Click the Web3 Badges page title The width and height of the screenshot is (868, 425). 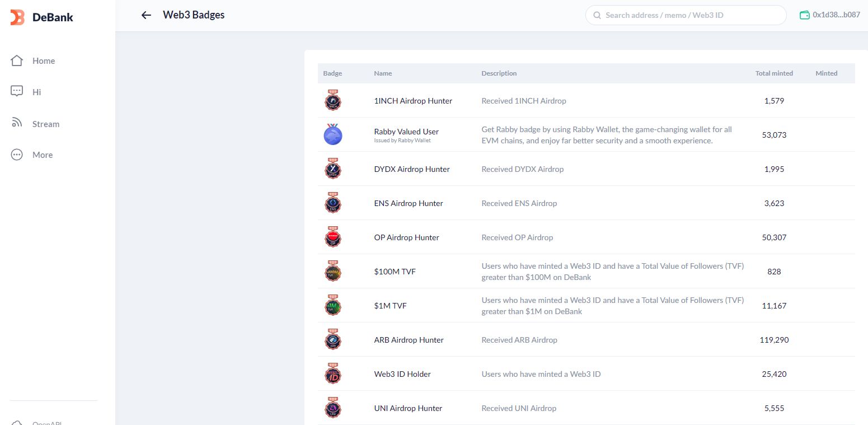[194, 15]
